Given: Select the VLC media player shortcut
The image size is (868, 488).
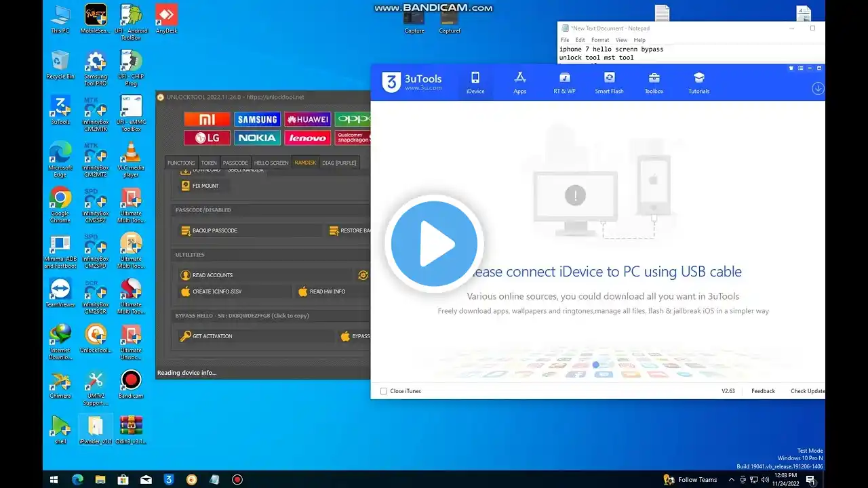Looking at the screenshot, I should (131, 159).
